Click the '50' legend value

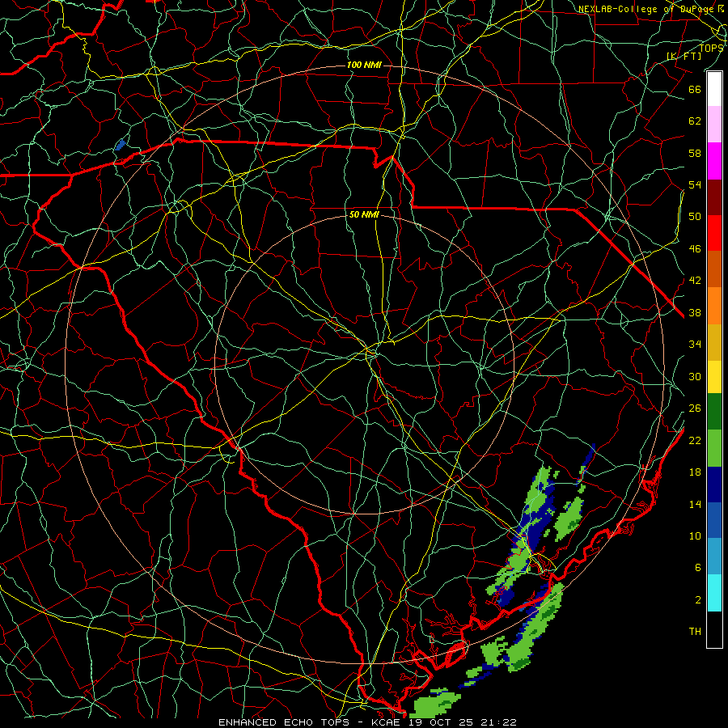tap(695, 217)
